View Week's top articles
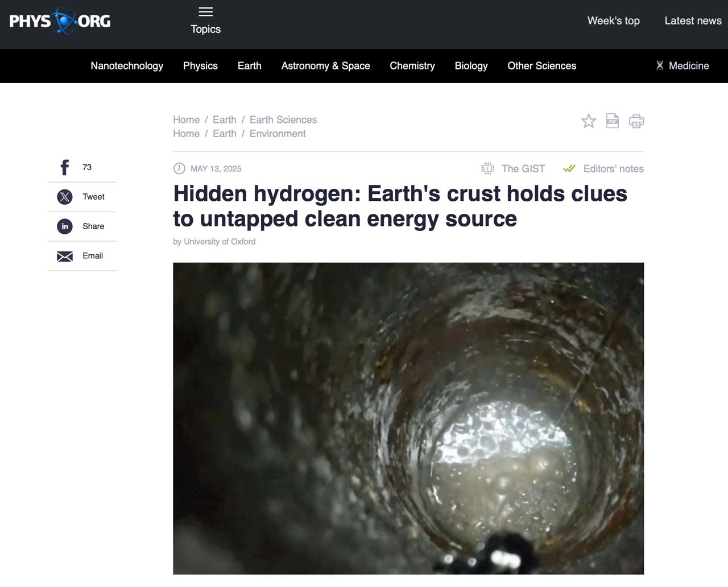The image size is (728, 587). 613,21
